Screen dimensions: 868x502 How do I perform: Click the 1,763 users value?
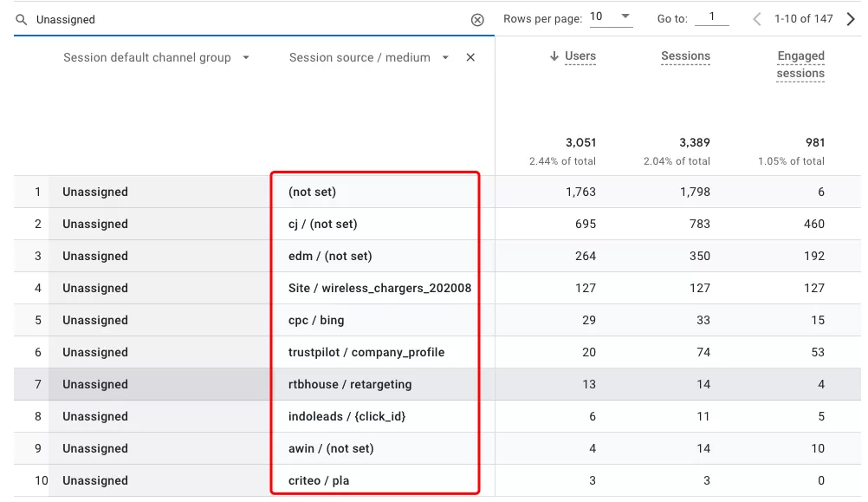[580, 192]
